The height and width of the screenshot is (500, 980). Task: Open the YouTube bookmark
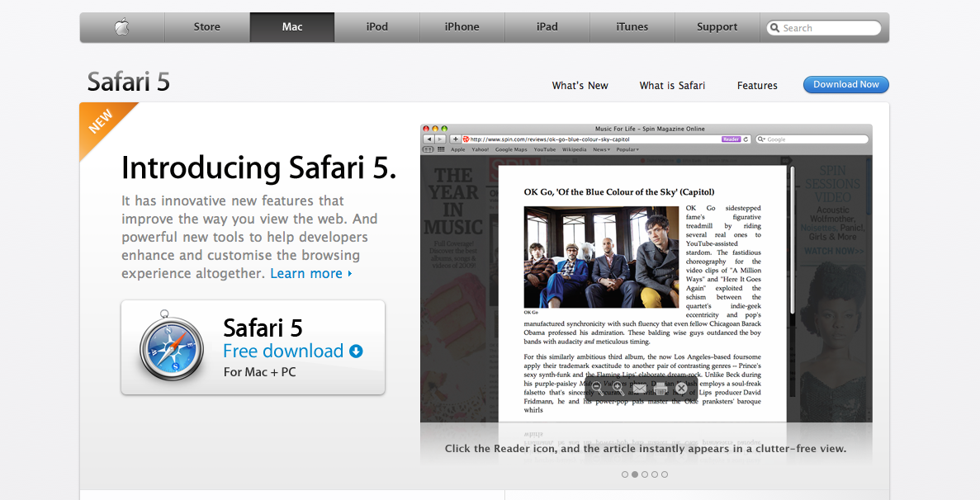(x=544, y=150)
